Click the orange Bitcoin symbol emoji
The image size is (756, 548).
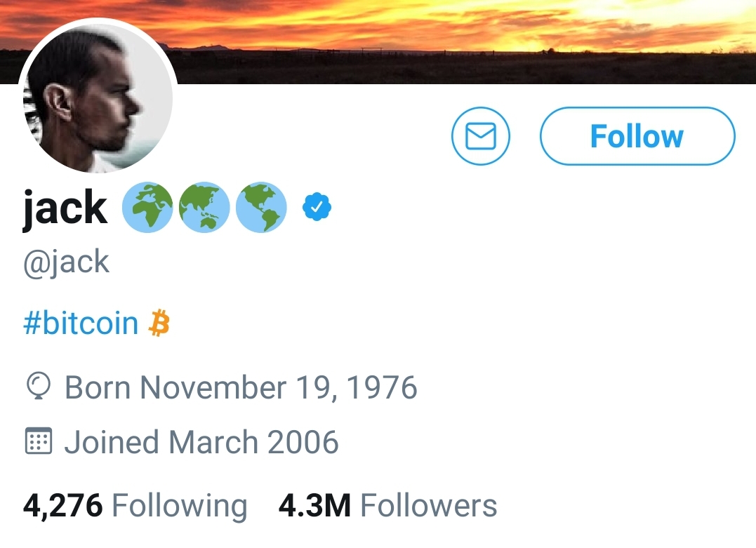coord(160,324)
